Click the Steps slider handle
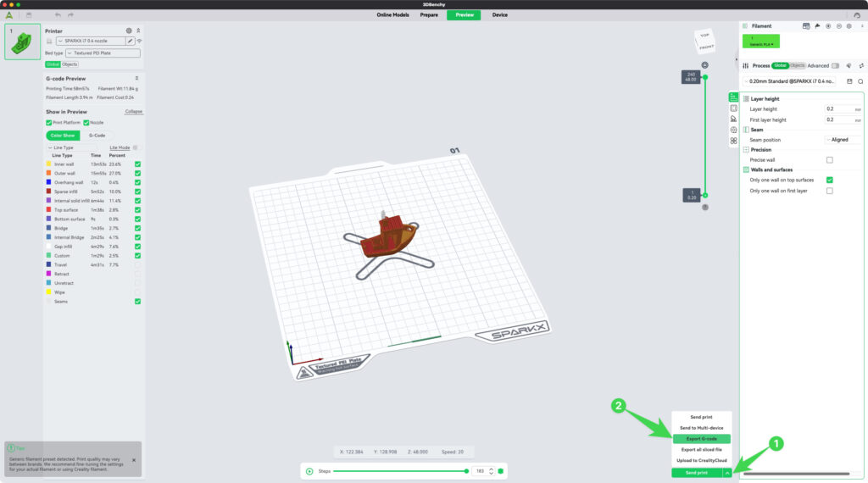The width and height of the screenshot is (868, 483). (464, 471)
